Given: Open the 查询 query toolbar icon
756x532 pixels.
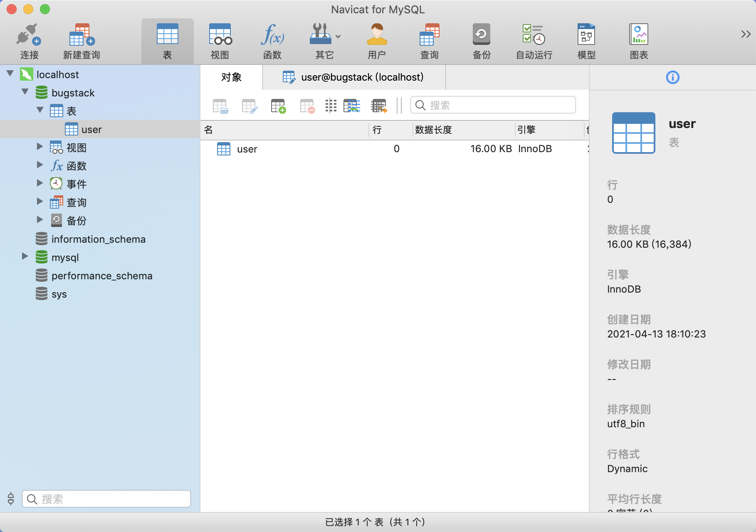Looking at the screenshot, I should [429, 41].
